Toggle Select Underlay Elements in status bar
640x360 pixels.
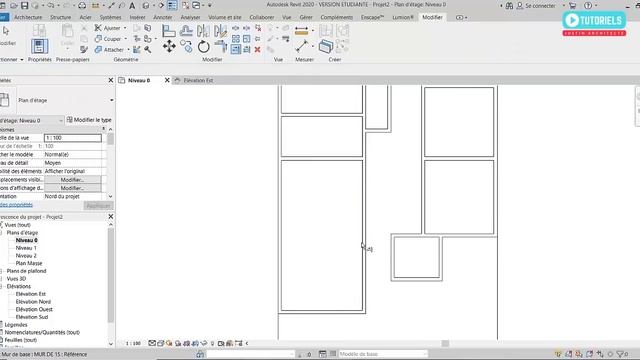tap(568, 354)
